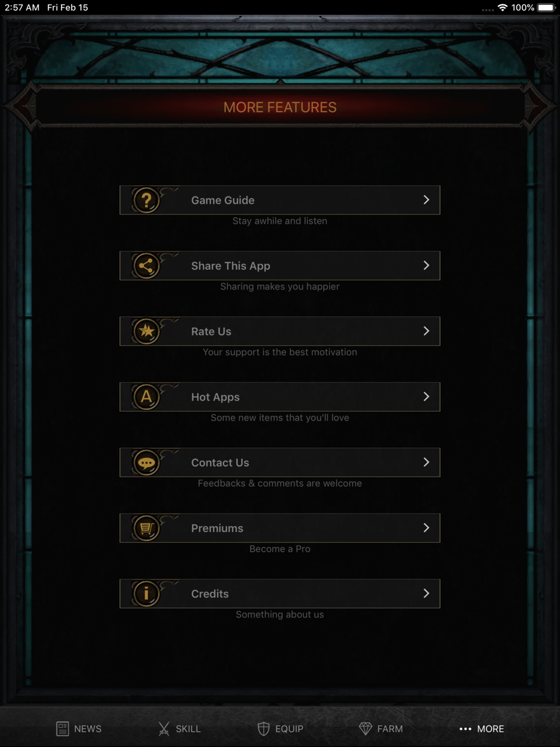
Task: Expand the Rate Us chevron arrow
Action: [426, 331]
